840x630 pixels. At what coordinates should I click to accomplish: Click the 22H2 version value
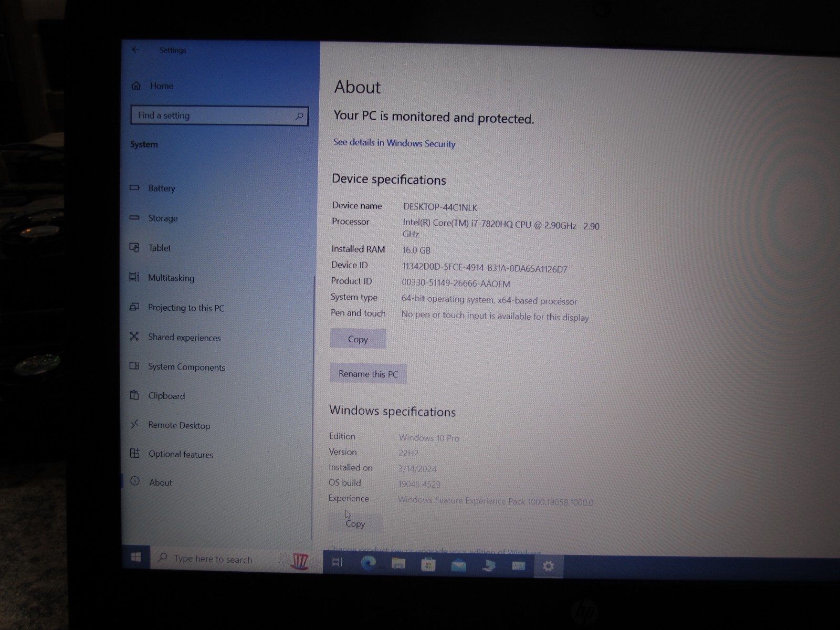408,453
